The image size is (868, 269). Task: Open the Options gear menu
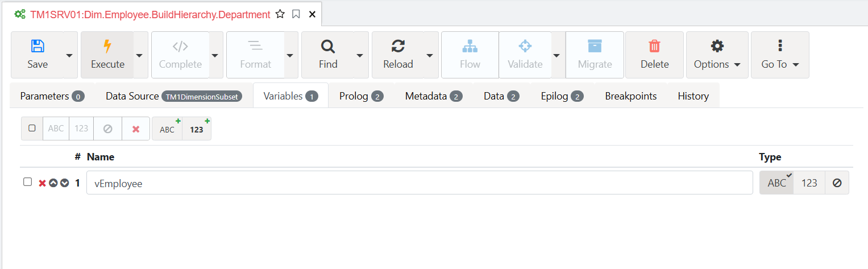(717, 55)
